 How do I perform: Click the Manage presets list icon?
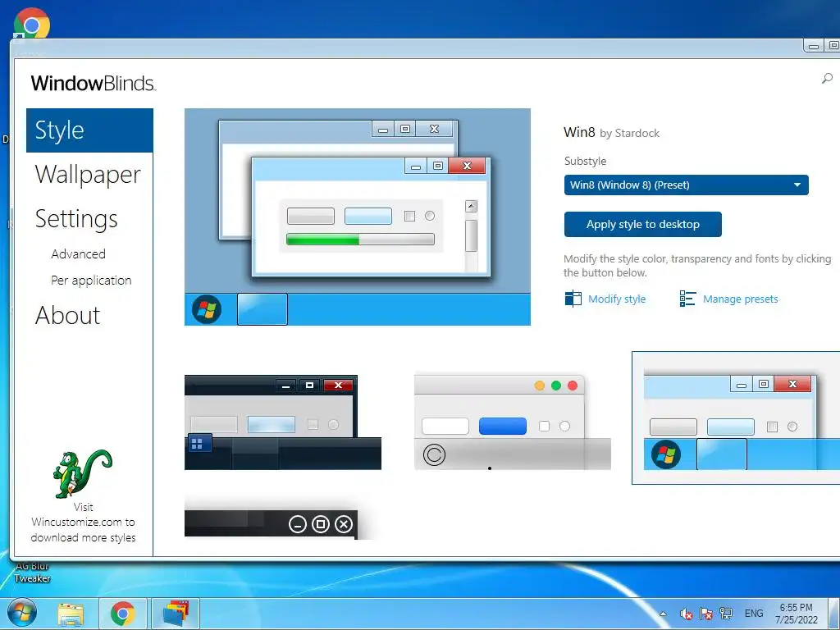[687, 299]
